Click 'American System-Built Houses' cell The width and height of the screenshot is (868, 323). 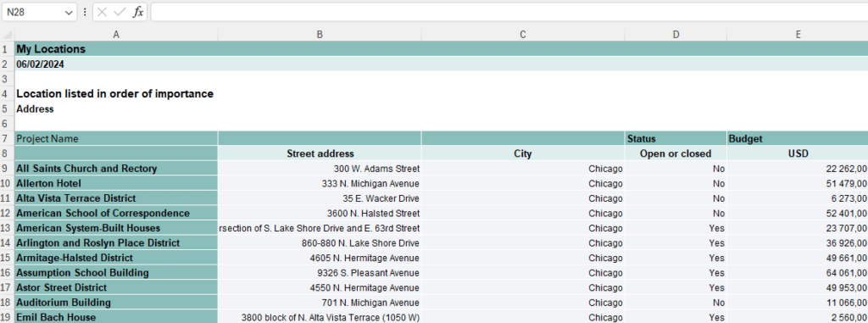[116, 228]
